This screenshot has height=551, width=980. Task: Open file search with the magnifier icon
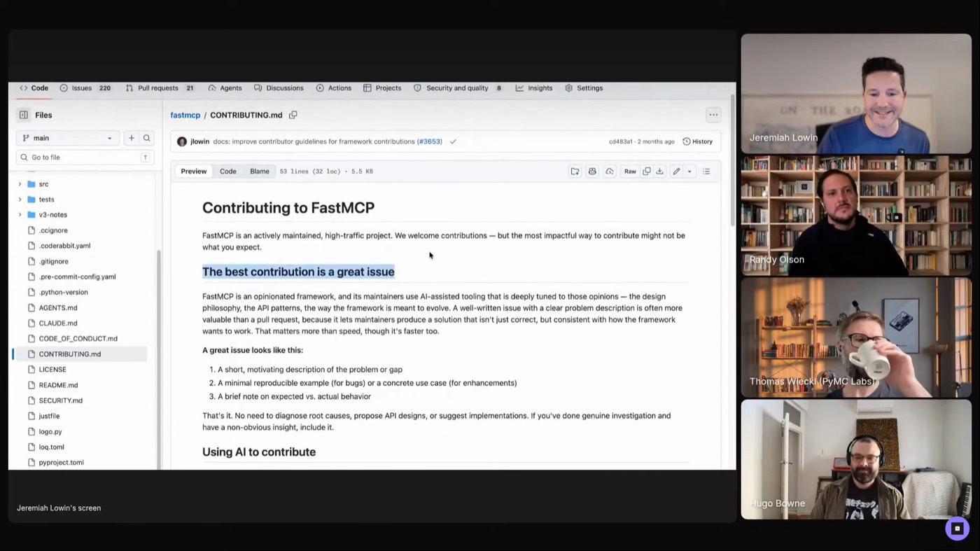click(x=146, y=138)
